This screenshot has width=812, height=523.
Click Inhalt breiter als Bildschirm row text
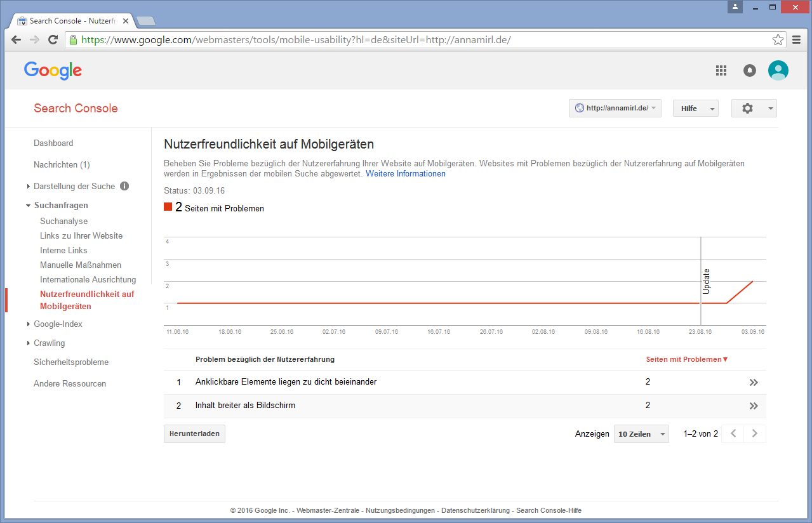point(245,406)
